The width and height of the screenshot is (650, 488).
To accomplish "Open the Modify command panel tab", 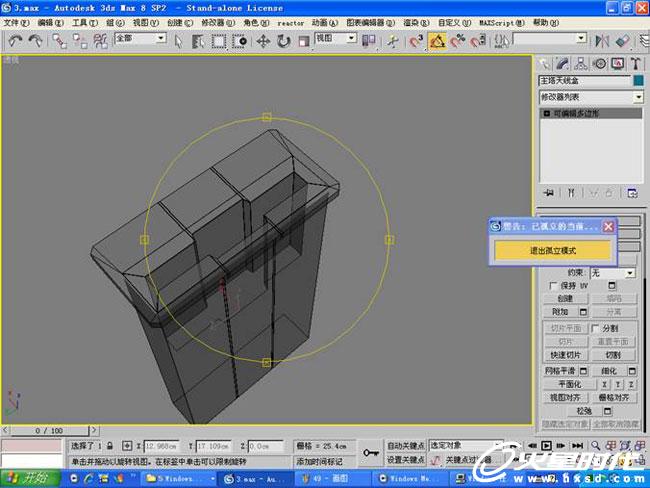I will [562, 64].
